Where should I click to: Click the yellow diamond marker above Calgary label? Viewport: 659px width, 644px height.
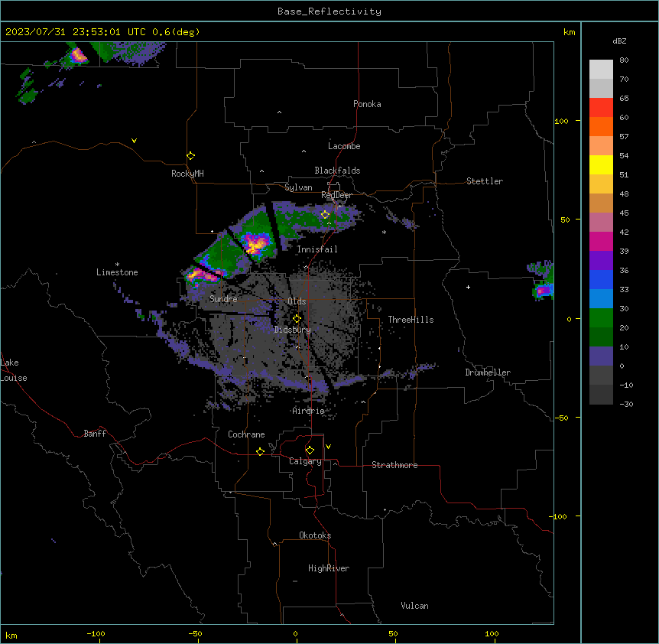tap(310, 450)
